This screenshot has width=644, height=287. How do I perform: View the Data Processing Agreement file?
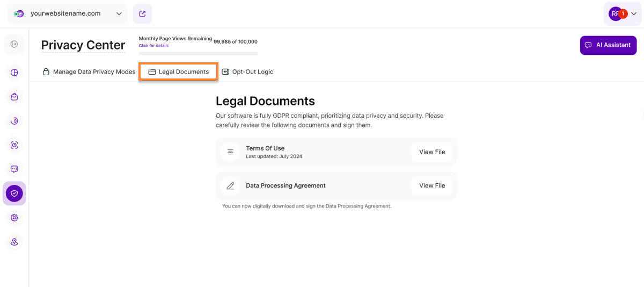coord(432,185)
